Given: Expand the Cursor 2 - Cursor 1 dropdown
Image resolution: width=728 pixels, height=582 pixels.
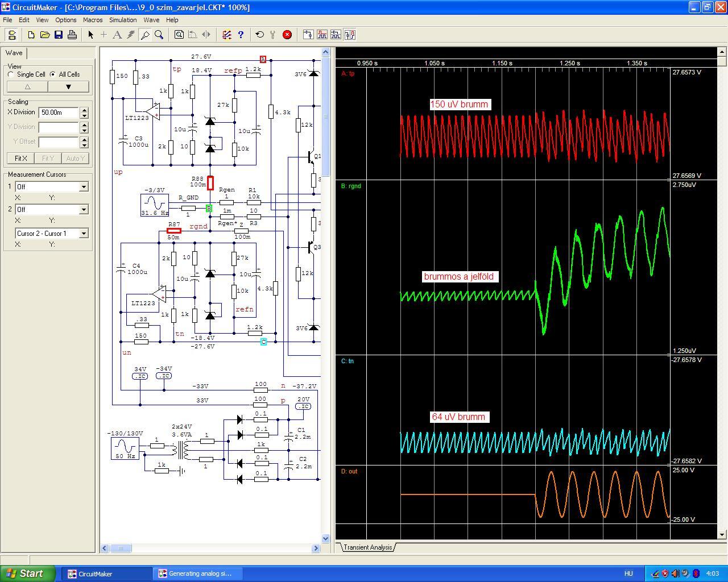Looking at the screenshot, I should pos(84,234).
